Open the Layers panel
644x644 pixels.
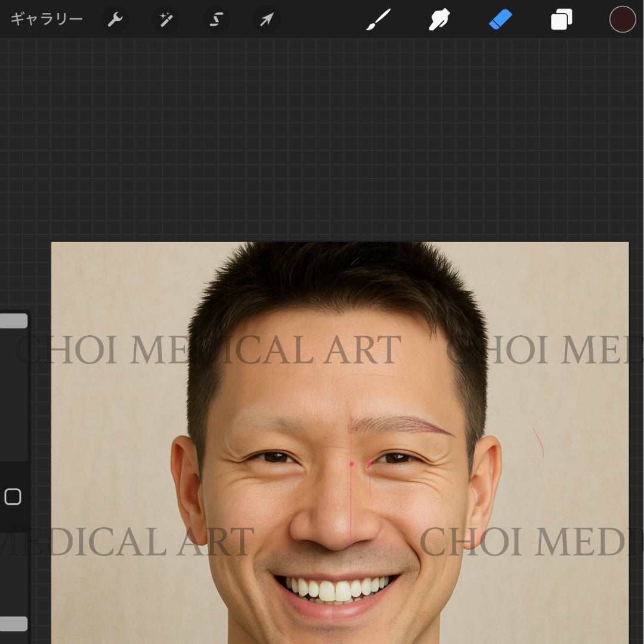(x=562, y=19)
